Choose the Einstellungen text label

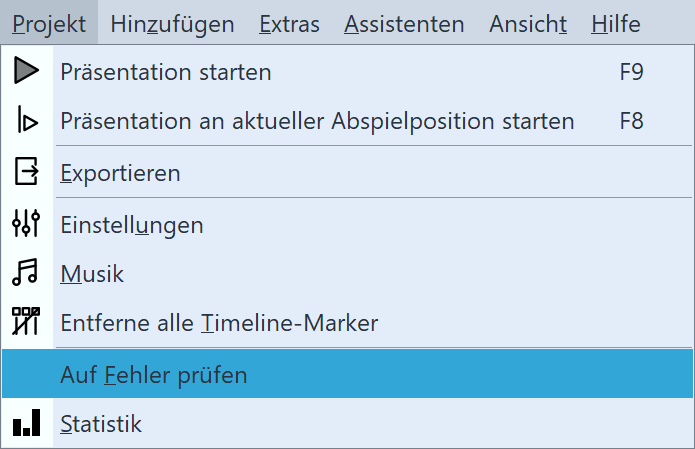coord(132,224)
